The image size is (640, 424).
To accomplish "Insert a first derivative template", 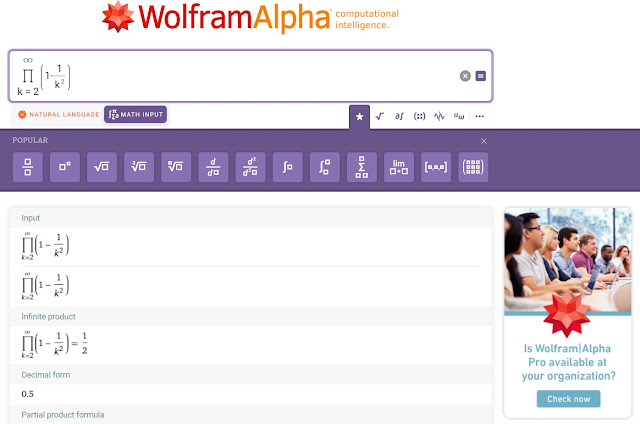I will tap(213, 167).
